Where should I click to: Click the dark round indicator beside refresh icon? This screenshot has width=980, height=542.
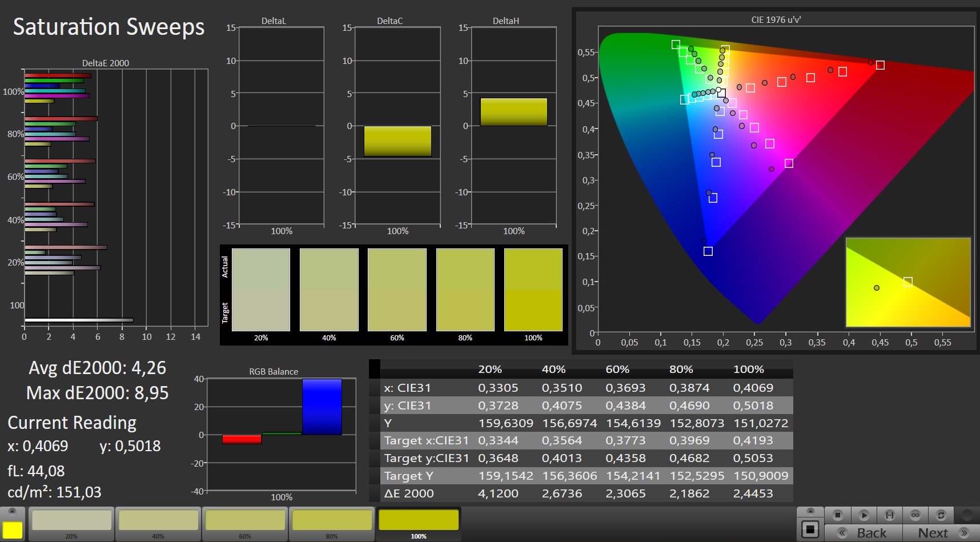coord(967,515)
